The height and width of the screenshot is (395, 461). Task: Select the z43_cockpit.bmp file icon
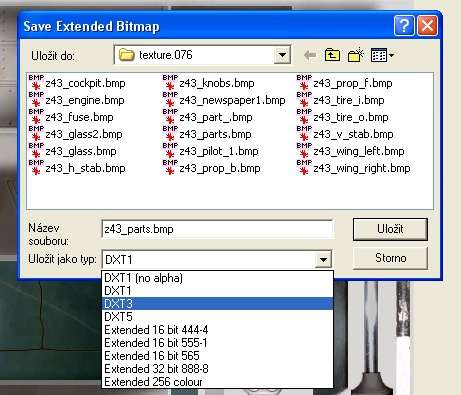pyautogui.click(x=36, y=82)
